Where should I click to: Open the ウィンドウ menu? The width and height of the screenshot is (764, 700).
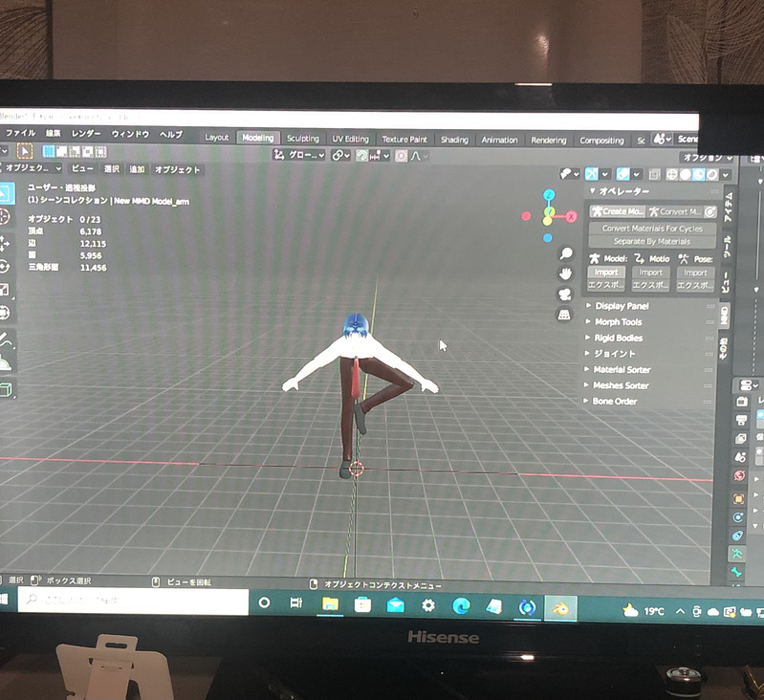pyautogui.click(x=130, y=134)
